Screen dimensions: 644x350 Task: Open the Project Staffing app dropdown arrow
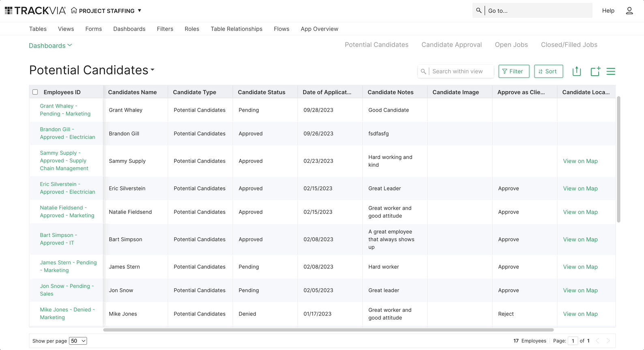coord(140,11)
